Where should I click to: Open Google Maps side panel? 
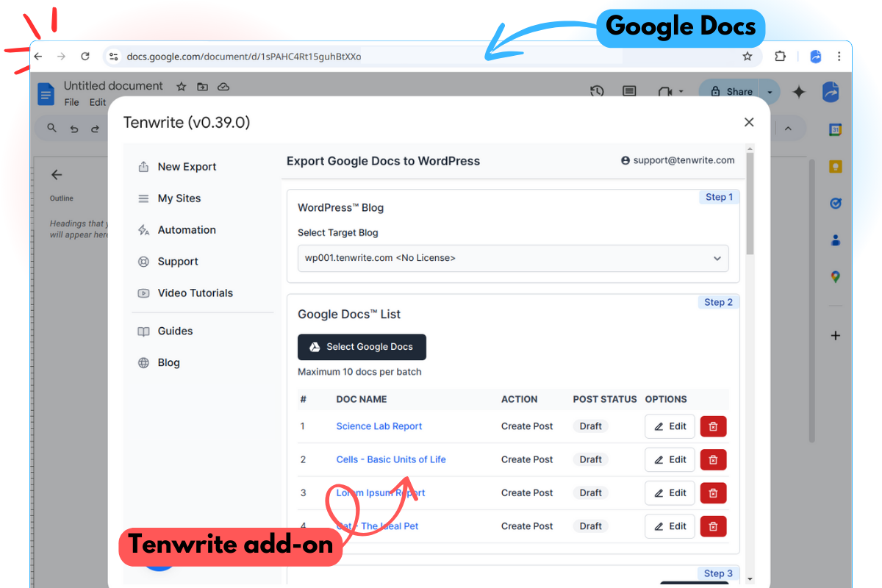tap(835, 277)
